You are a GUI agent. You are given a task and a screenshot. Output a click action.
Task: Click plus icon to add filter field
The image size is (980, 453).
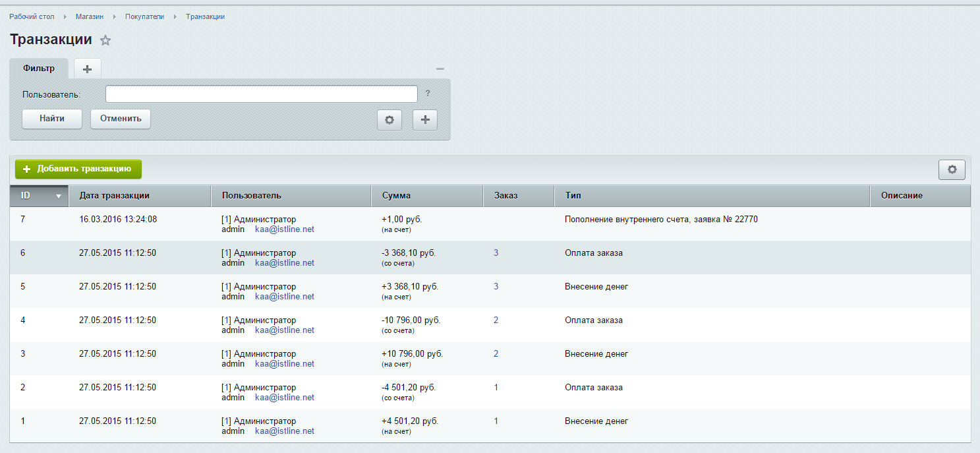pos(424,120)
